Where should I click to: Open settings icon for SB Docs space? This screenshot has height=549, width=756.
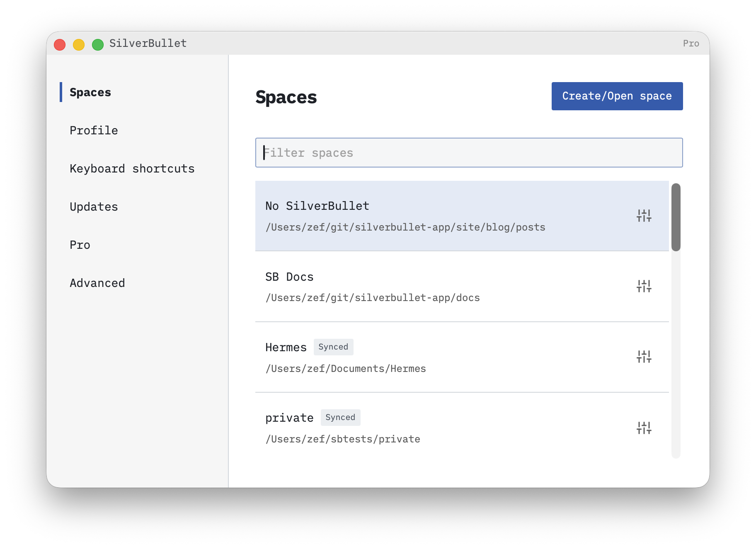click(x=644, y=286)
